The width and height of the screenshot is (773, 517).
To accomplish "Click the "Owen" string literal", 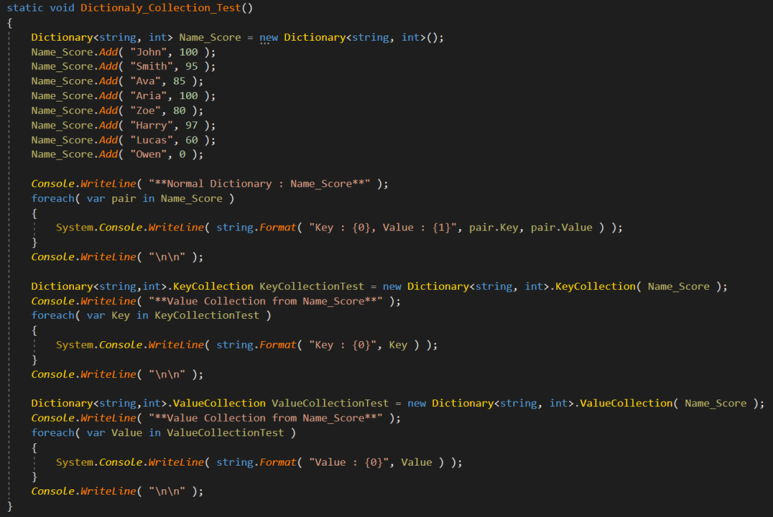I will tap(148, 154).
